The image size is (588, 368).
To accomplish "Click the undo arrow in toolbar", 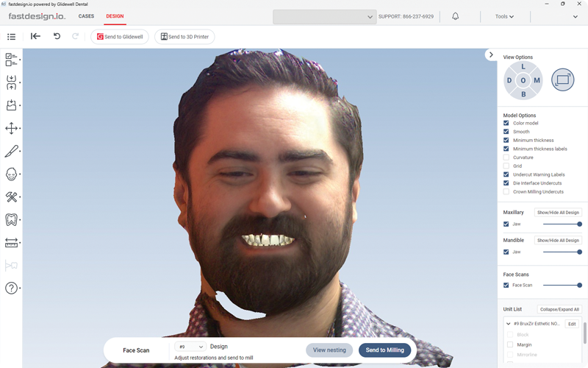I will (x=57, y=36).
